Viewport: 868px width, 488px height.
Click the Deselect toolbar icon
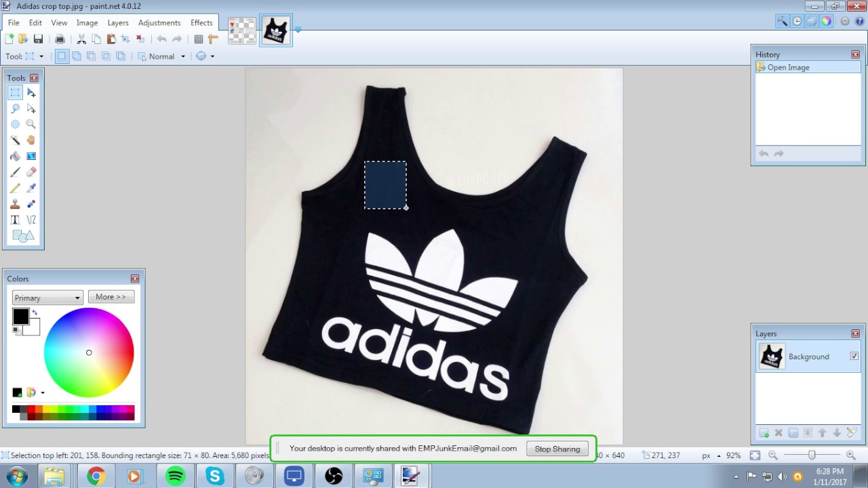(x=140, y=39)
